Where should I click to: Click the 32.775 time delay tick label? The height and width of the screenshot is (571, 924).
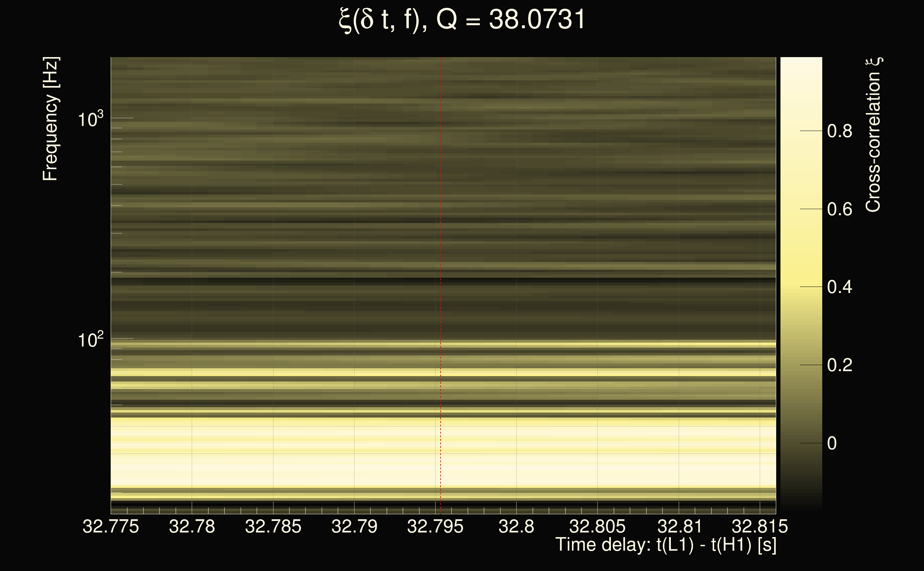click(x=111, y=526)
